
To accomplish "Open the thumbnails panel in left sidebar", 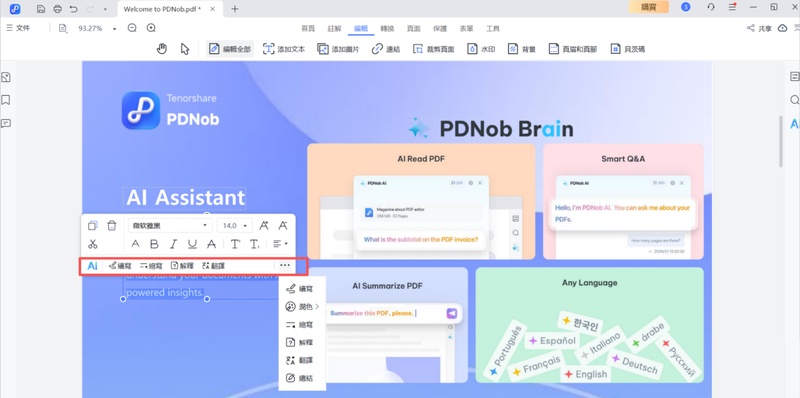I will pyautogui.click(x=6, y=78).
